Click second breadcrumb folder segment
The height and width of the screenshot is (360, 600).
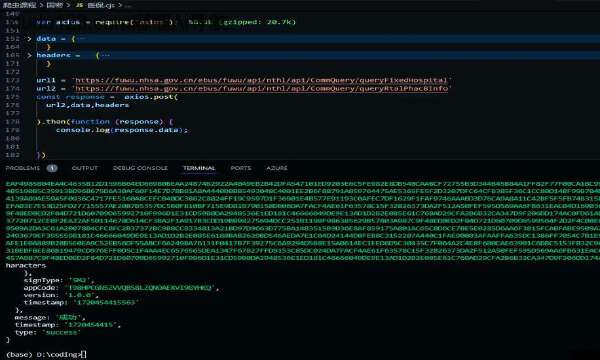pyautogui.click(x=55, y=5)
